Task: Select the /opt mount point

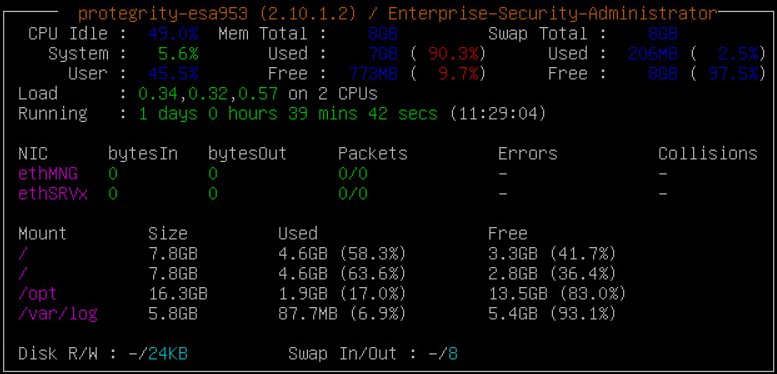Action: point(38,294)
